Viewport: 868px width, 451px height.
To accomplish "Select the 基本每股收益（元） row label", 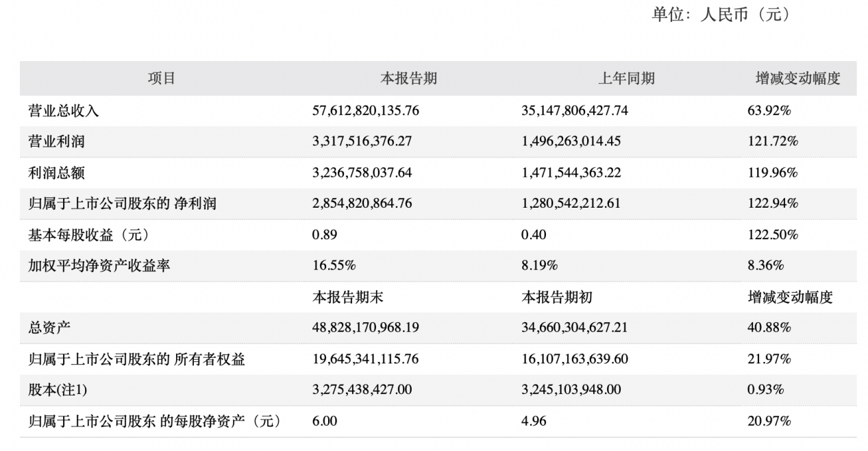I will (x=88, y=234).
